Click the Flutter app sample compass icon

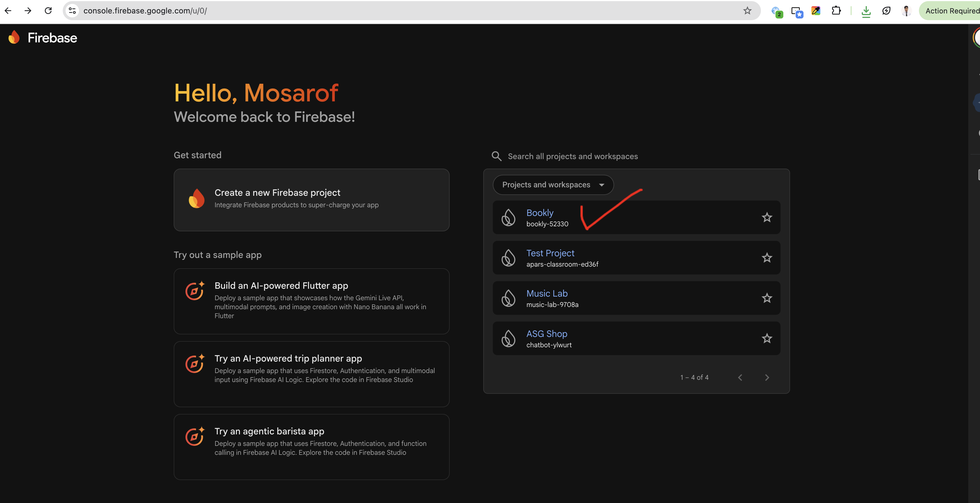(x=195, y=291)
